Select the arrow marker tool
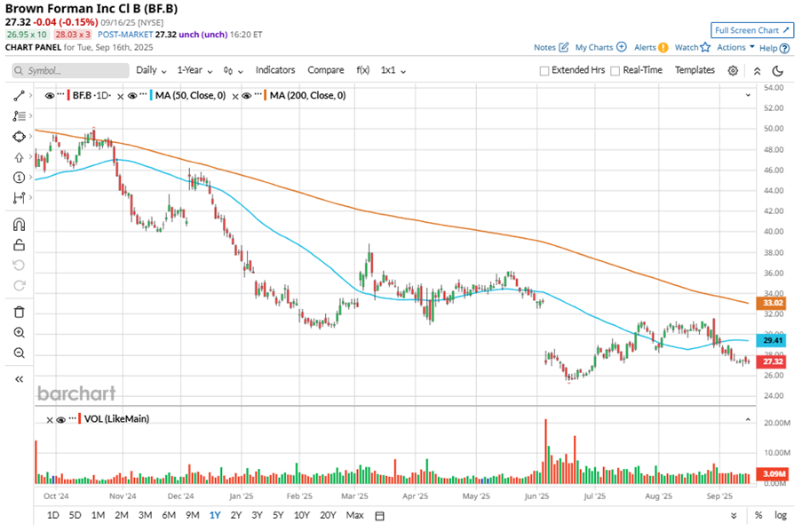802x532 pixels. point(19,157)
